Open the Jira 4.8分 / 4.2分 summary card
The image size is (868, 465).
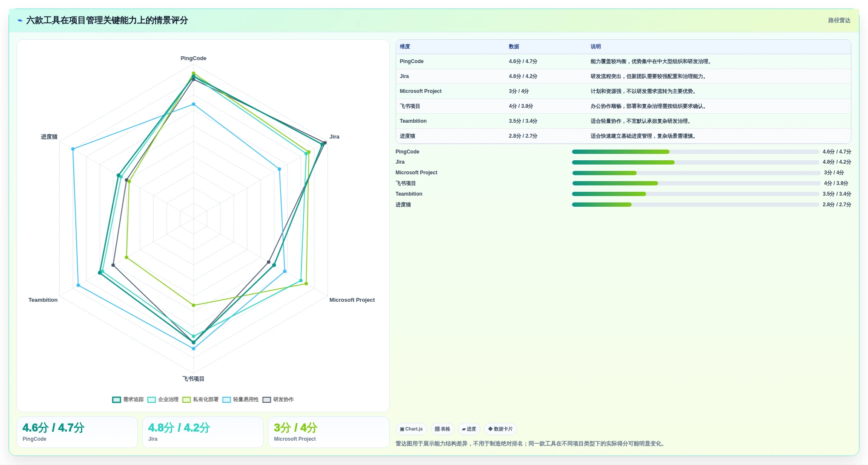203,432
